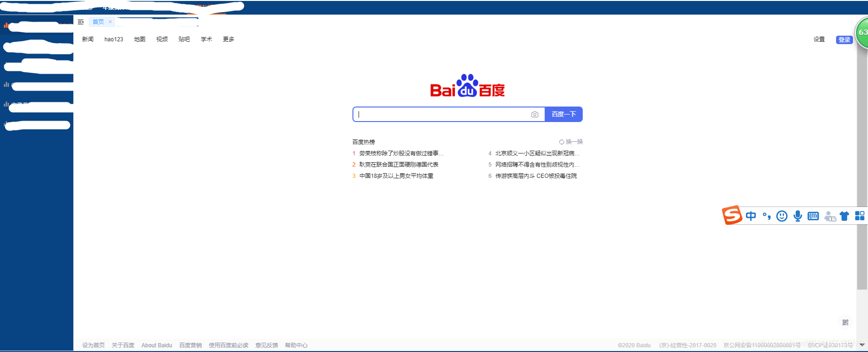Click camera image-search icon in search box

click(534, 115)
